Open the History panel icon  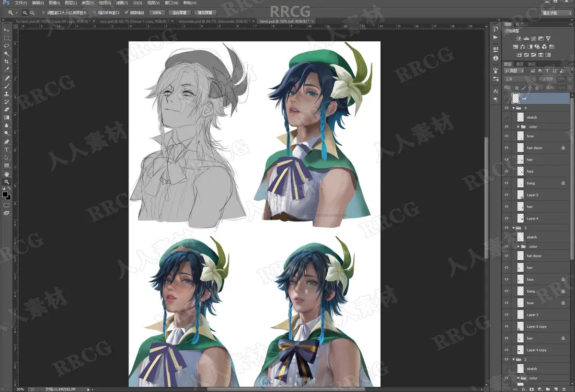(495, 28)
